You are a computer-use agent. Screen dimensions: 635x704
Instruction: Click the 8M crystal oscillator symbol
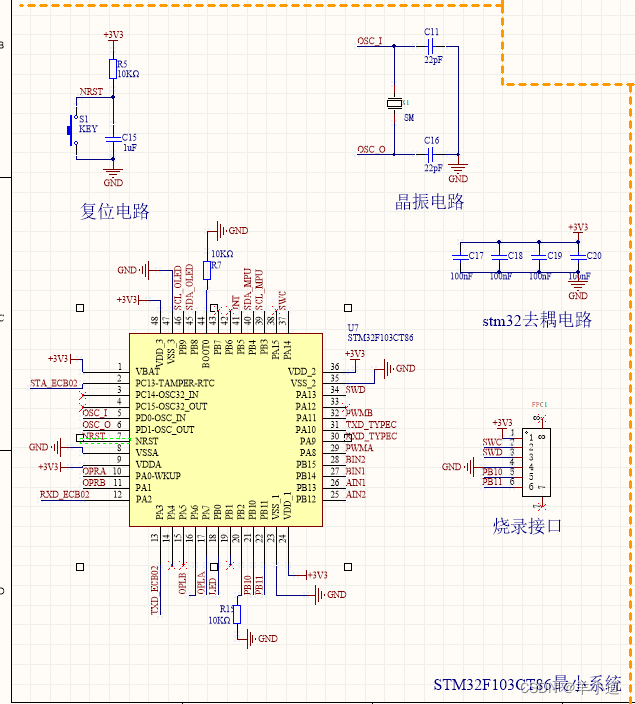pos(394,104)
